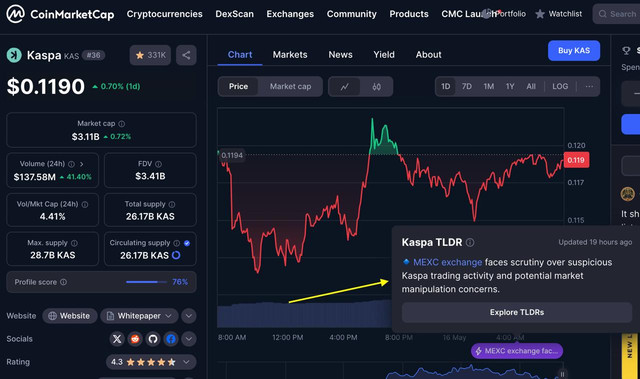The height and width of the screenshot is (379, 640).
Task: Click the 0.119 current price label
Action: tap(576, 160)
